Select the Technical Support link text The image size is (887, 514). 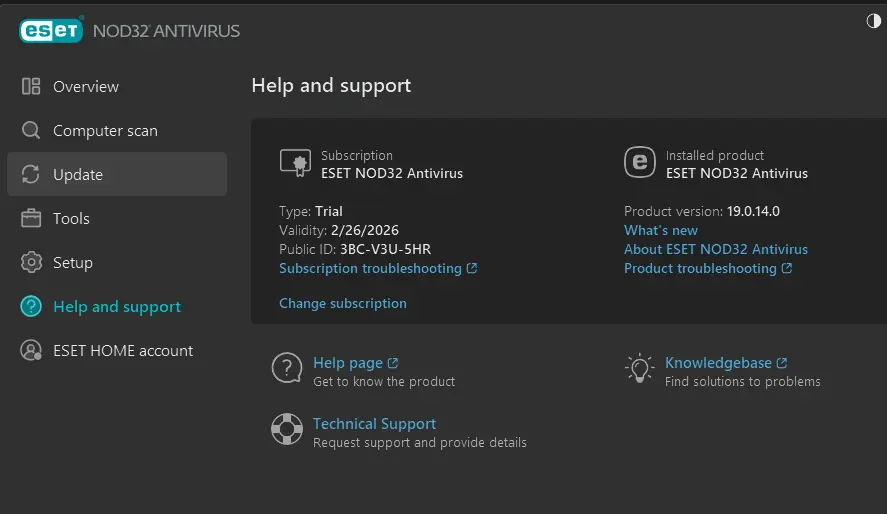[374, 424]
